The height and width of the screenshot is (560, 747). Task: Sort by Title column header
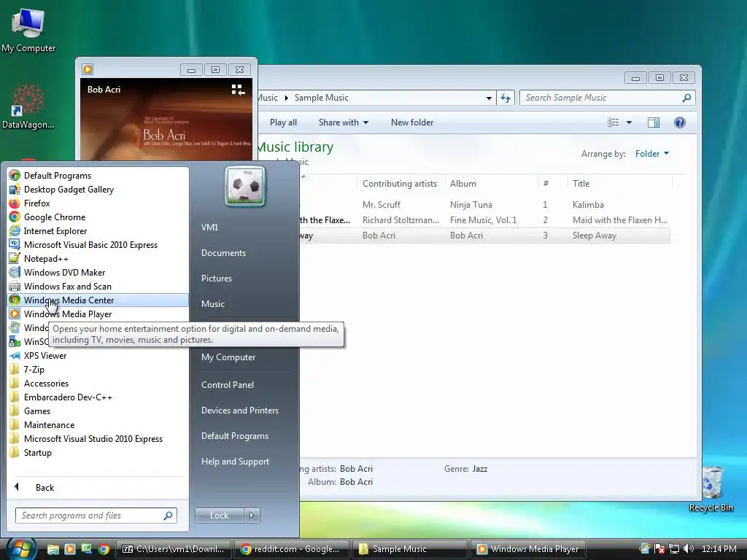pos(619,183)
